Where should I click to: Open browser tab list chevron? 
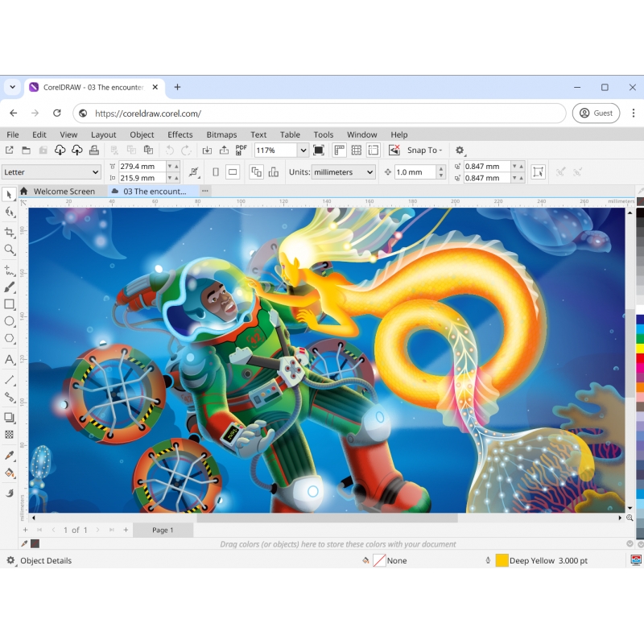click(12, 87)
